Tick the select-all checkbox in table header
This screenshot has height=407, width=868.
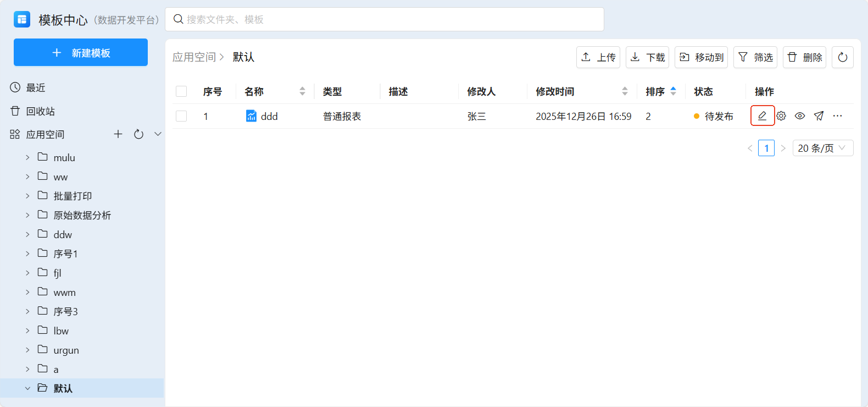point(181,91)
